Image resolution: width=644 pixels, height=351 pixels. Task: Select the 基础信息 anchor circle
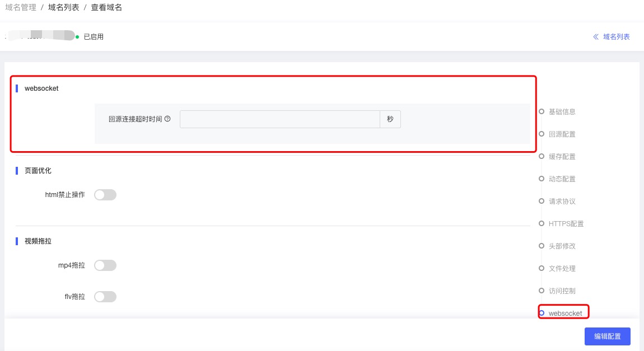click(542, 111)
